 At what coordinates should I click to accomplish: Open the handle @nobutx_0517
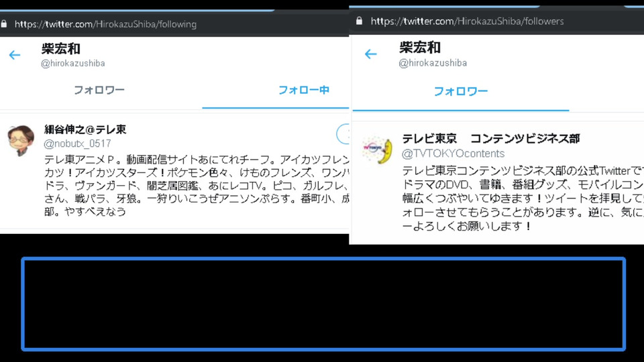click(x=77, y=143)
